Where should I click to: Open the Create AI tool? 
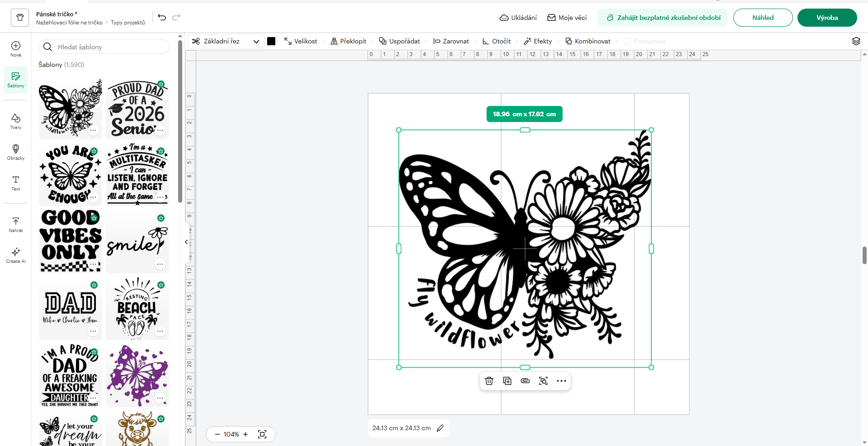(16, 256)
